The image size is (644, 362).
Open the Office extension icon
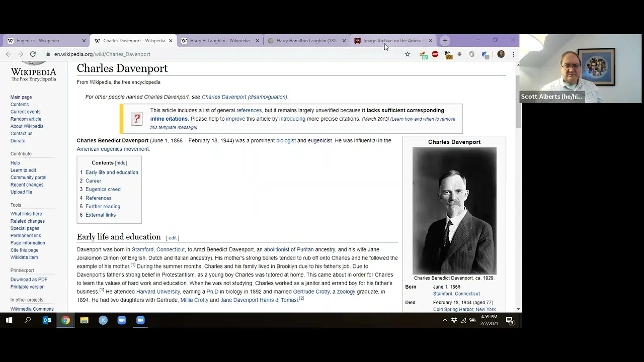tap(471, 54)
